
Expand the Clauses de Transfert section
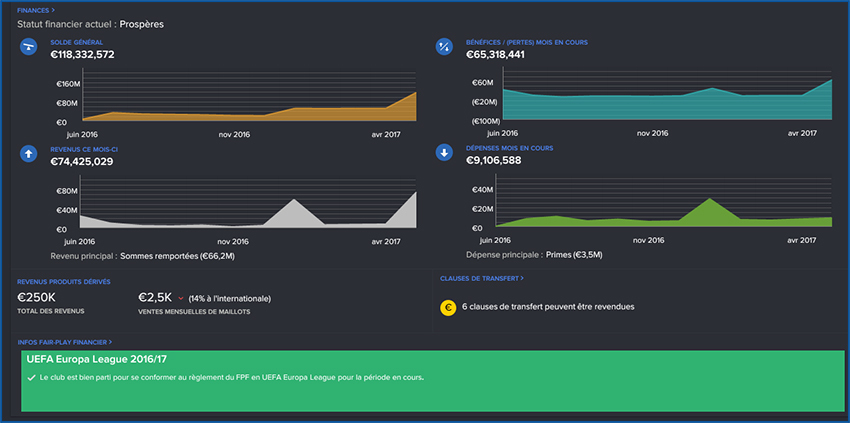(x=481, y=279)
